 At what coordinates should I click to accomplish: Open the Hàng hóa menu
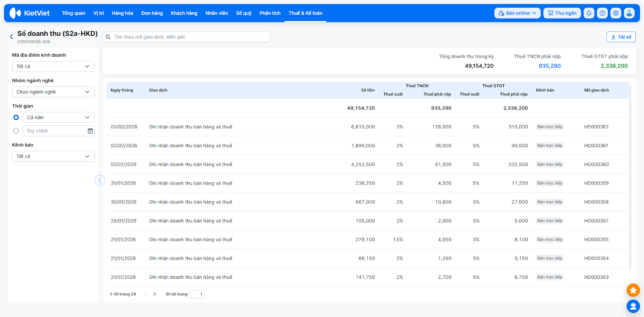pyautogui.click(x=122, y=13)
